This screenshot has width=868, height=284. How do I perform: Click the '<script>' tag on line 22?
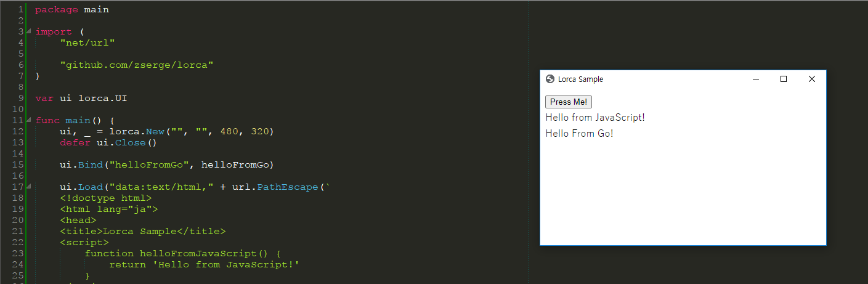(x=84, y=242)
